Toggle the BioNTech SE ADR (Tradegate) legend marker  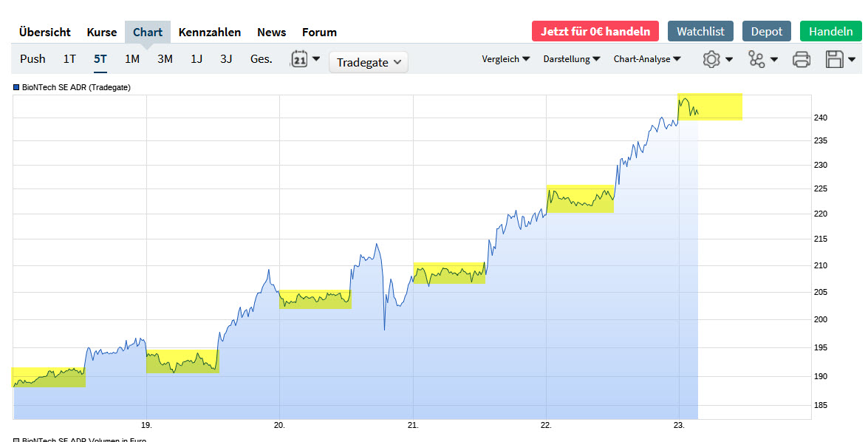point(15,87)
